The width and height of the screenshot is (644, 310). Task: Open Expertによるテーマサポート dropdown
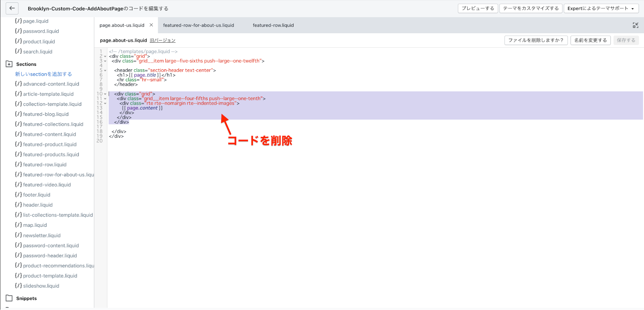click(601, 8)
